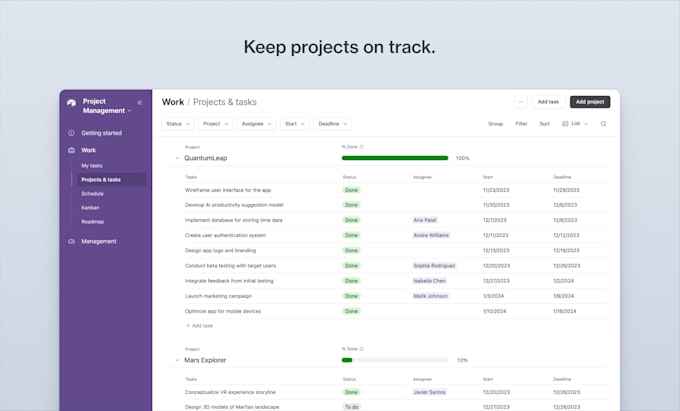Open the task 'Launch marketing campaign'
This screenshot has width=680, height=411.
[x=218, y=296]
